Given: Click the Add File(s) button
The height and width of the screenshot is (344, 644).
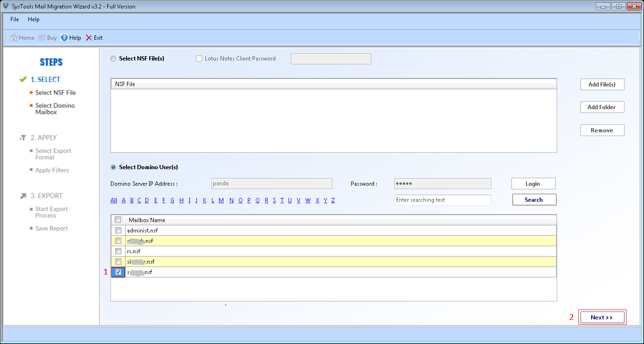Looking at the screenshot, I should (x=602, y=85).
